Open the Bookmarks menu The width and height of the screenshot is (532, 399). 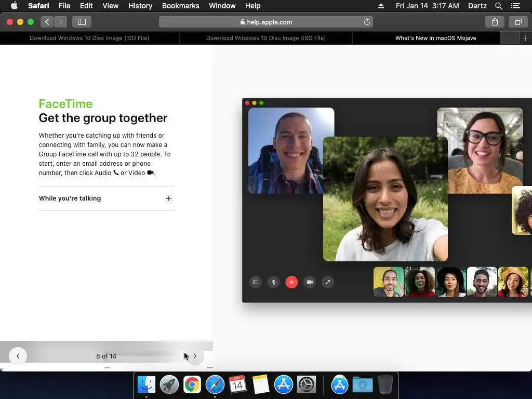180,6
